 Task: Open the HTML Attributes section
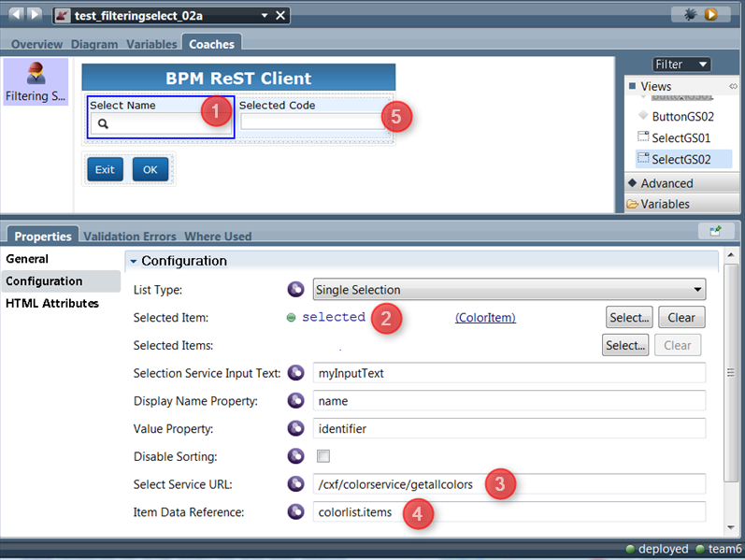tap(52, 303)
